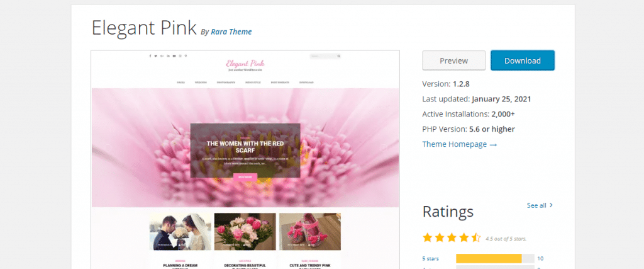Click the count 10 beside the 5 stars bar
The width and height of the screenshot is (644, 269).
pyautogui.click(x=540, y=259)
